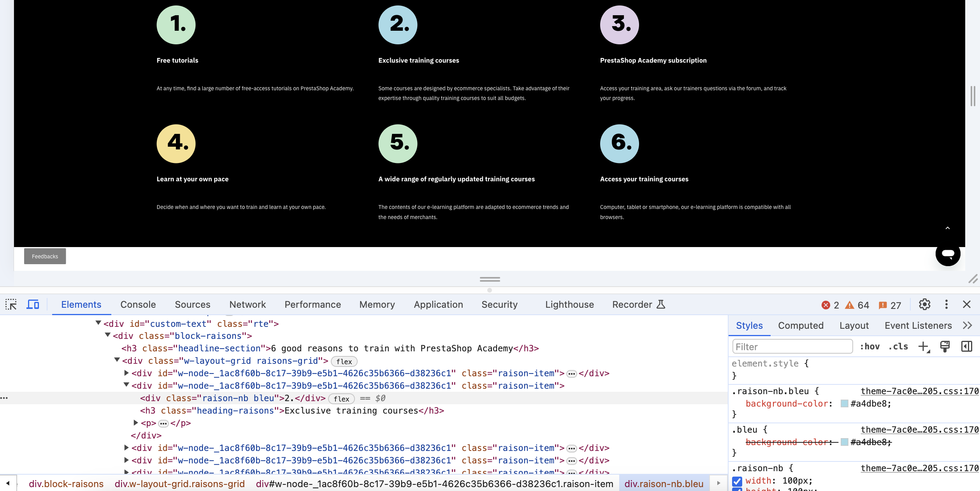This screenshot has width=980, height=491.
Task: Close the DevTools panel
Action: (966, 304)
